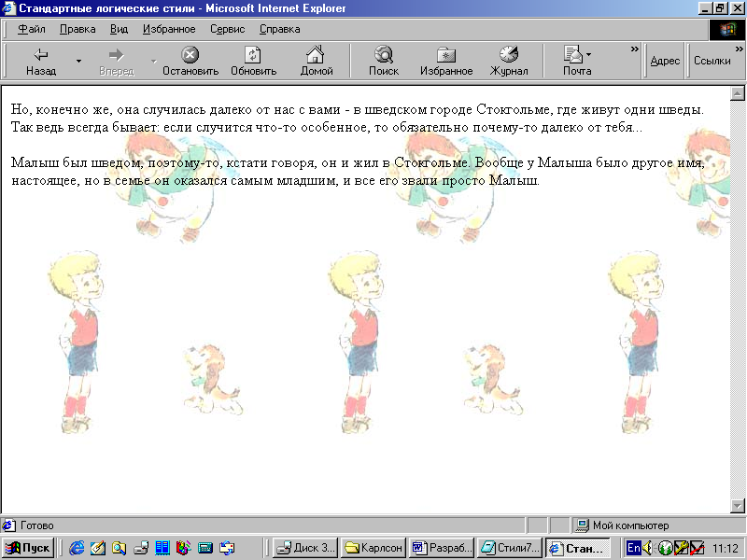Refresh the page with Обновить

(253, 61)
